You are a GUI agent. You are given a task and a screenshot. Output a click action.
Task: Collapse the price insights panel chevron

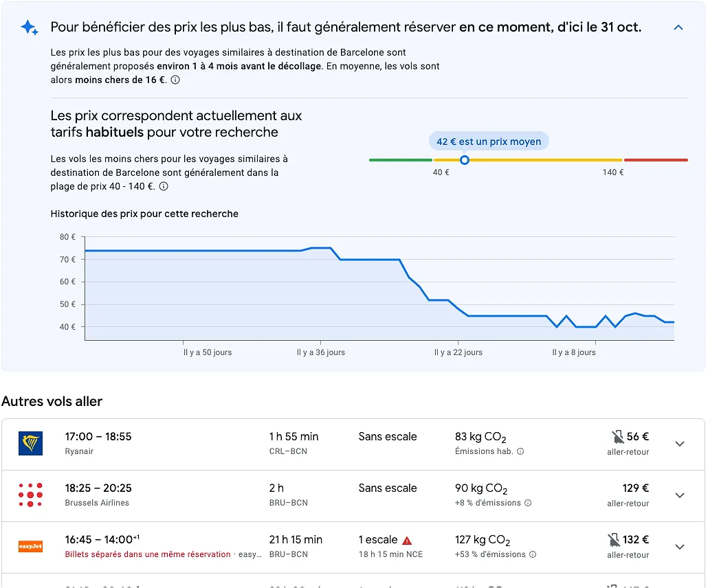[x=678, y=27]
